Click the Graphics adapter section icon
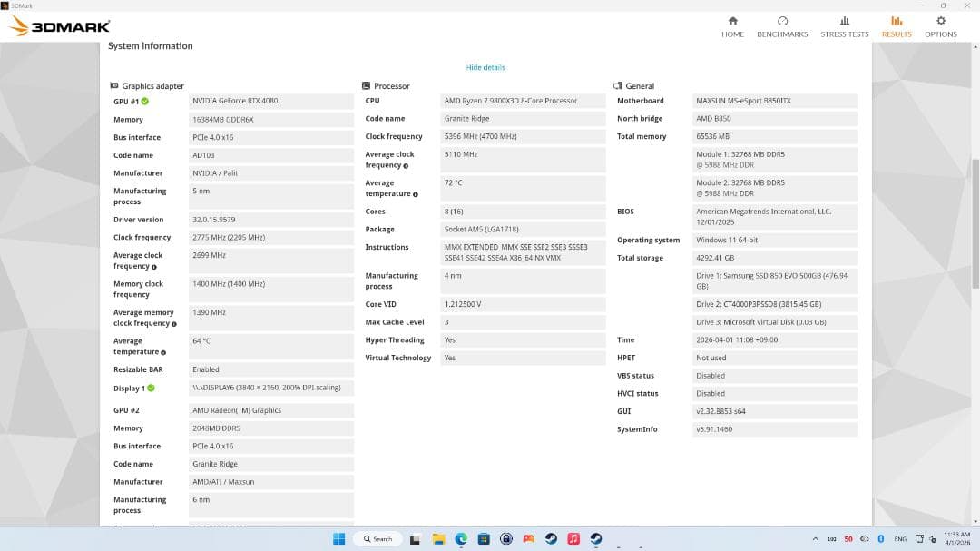Image resolution: width=980 pixels, height=551 pixels. [114, 85]
